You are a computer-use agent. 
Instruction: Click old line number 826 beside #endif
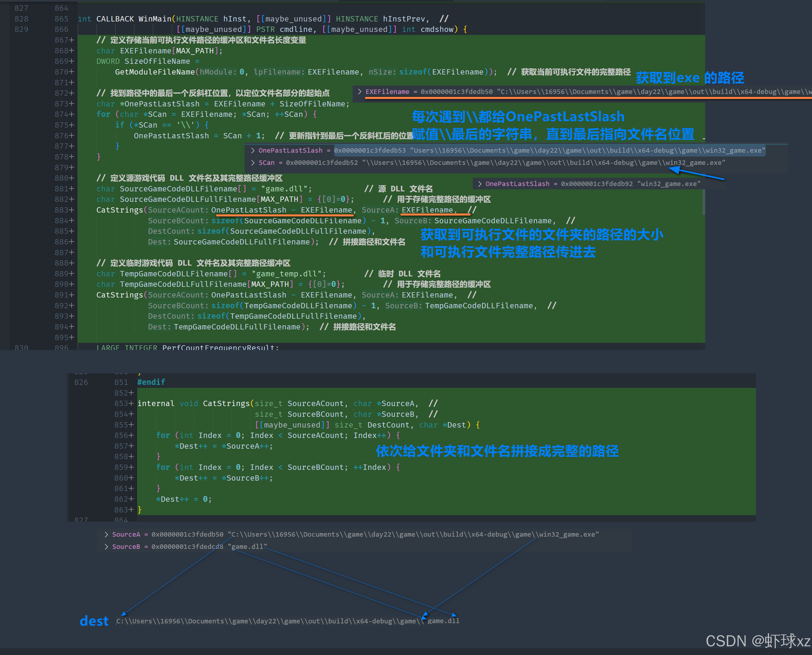click(81, 382)
